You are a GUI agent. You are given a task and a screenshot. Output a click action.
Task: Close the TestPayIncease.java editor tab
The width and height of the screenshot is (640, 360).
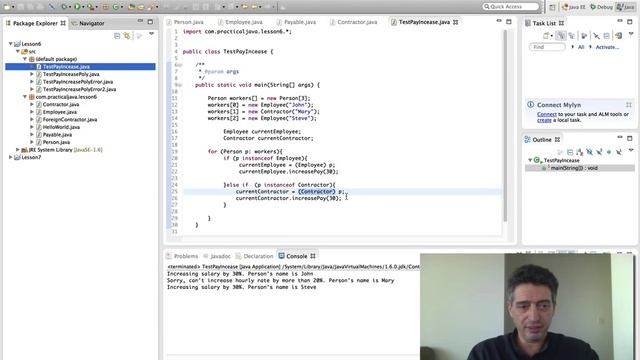coord(456,22)
